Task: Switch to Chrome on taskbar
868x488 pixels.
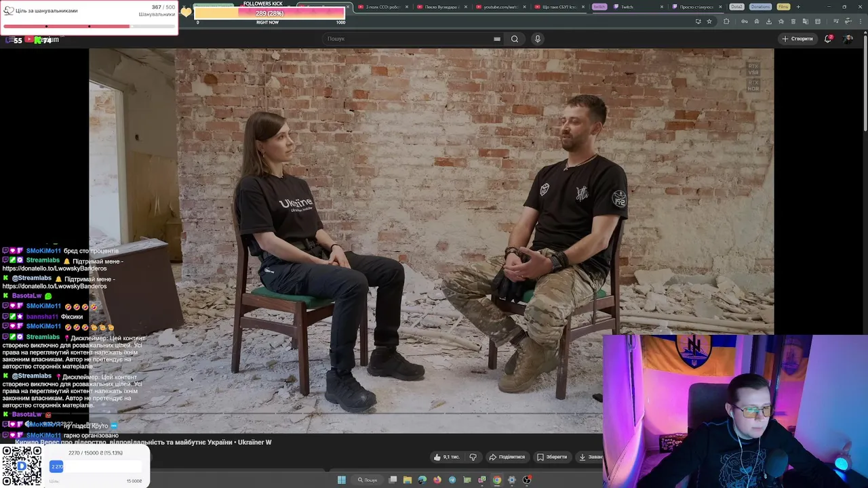Action: pyautogui.click(x=497, y=480)
